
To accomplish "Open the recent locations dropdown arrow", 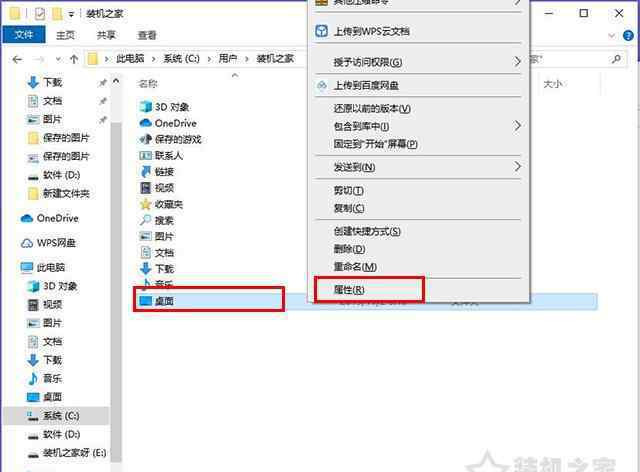I will [58, 60].
